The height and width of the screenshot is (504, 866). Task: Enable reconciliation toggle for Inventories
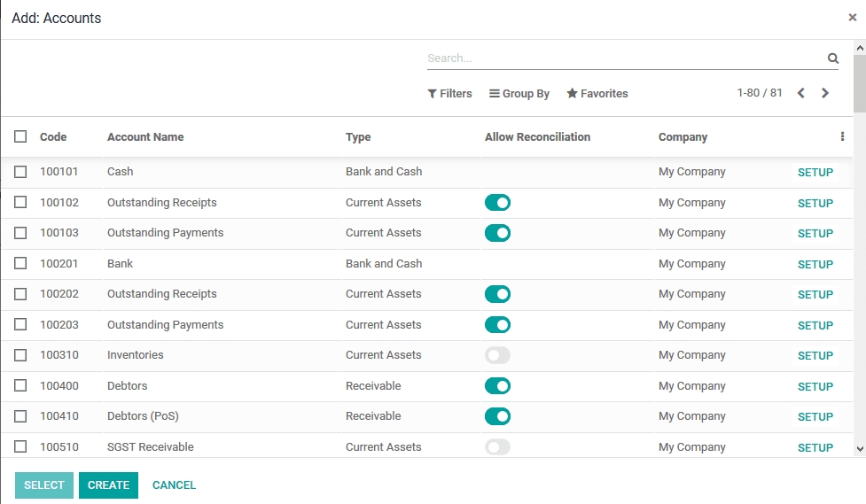click(497, 355)
